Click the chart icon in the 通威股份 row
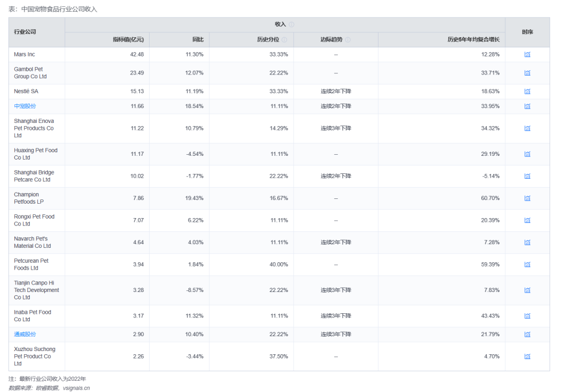 coord(527,335)
